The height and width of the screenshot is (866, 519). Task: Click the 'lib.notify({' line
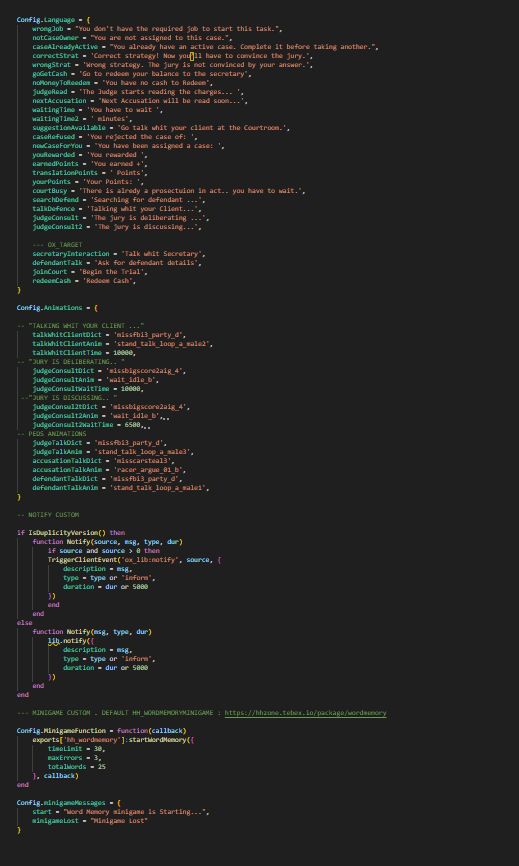[71, 641]
